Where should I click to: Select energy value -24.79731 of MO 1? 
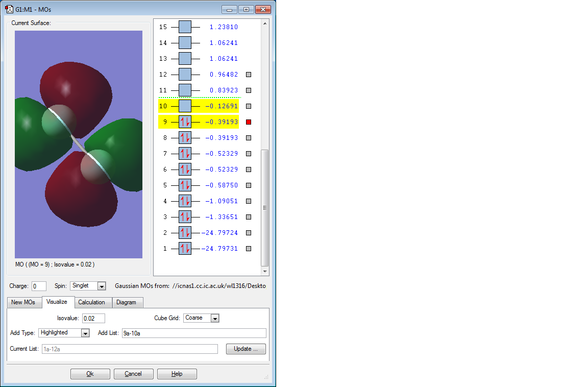click(220, 249)
